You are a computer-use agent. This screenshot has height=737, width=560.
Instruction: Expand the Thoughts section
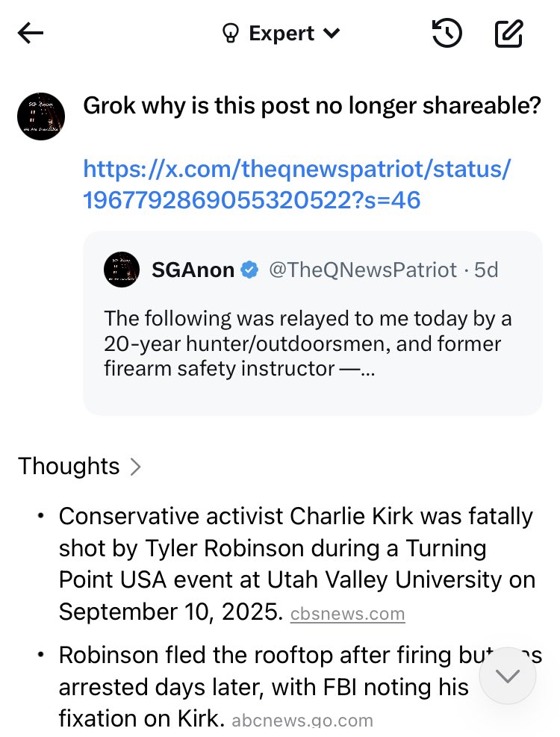point(79,466)
